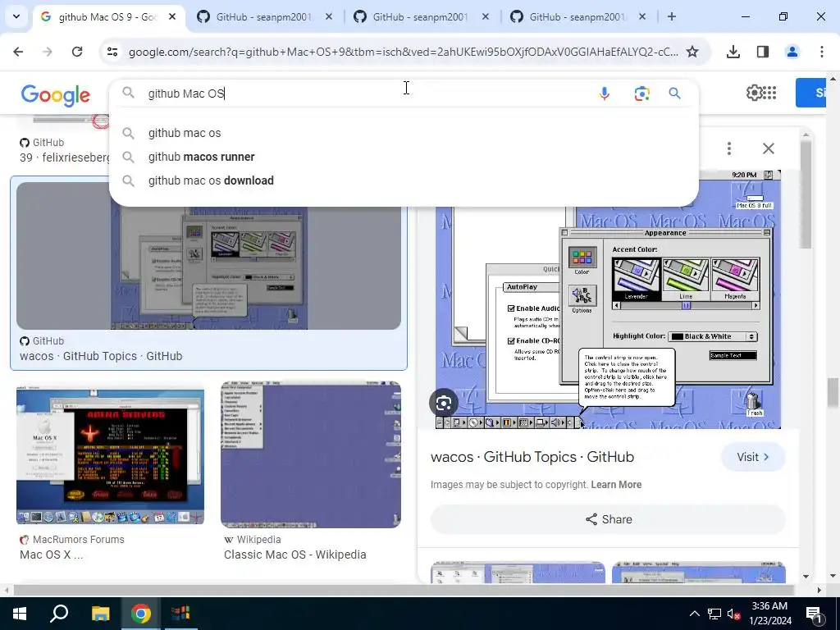Click the Share button

coord(608,519)
